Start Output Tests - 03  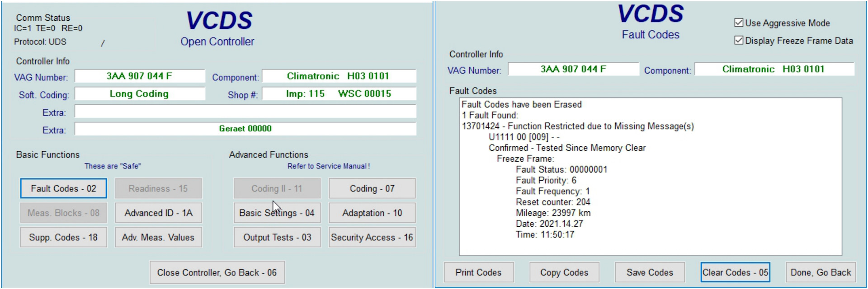[277, 237]
